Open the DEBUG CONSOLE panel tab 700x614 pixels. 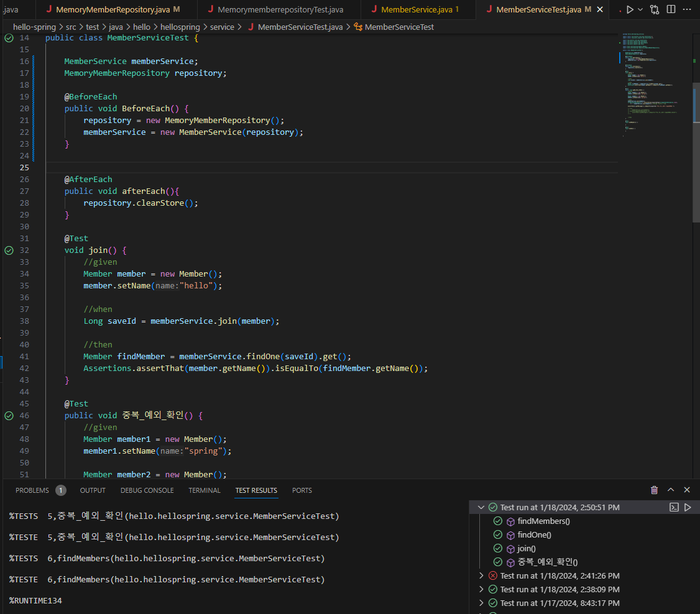pos(147,490)
